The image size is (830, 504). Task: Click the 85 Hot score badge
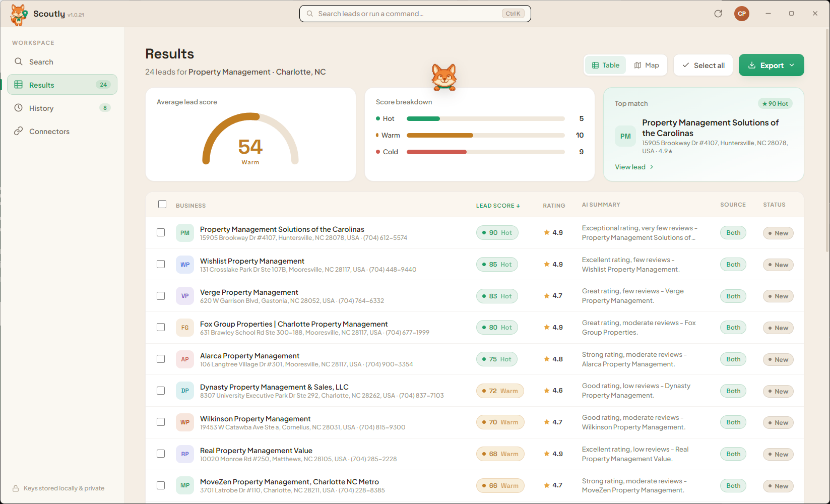(497, 264)
